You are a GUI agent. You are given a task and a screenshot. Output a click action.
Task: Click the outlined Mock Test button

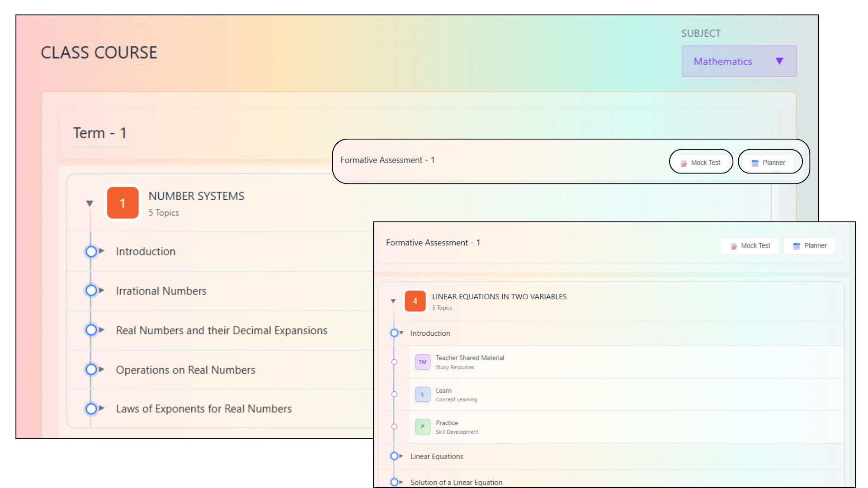701,163
